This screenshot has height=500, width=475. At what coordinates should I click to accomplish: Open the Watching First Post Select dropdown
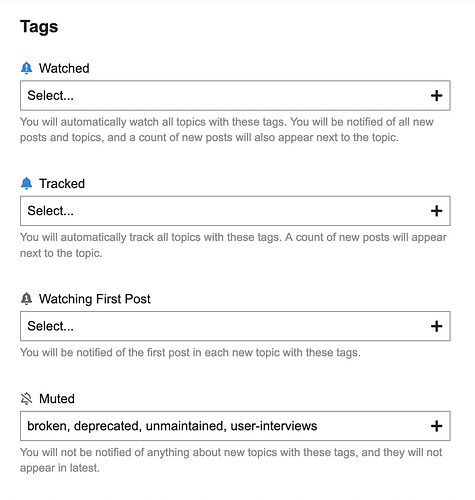235,326
